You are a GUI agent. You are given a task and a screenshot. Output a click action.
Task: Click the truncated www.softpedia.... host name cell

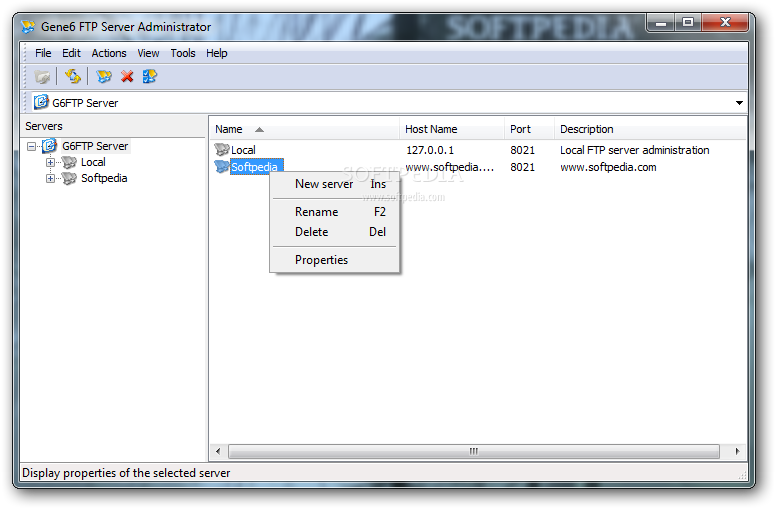pyautogui.click(x=449, y=167)
